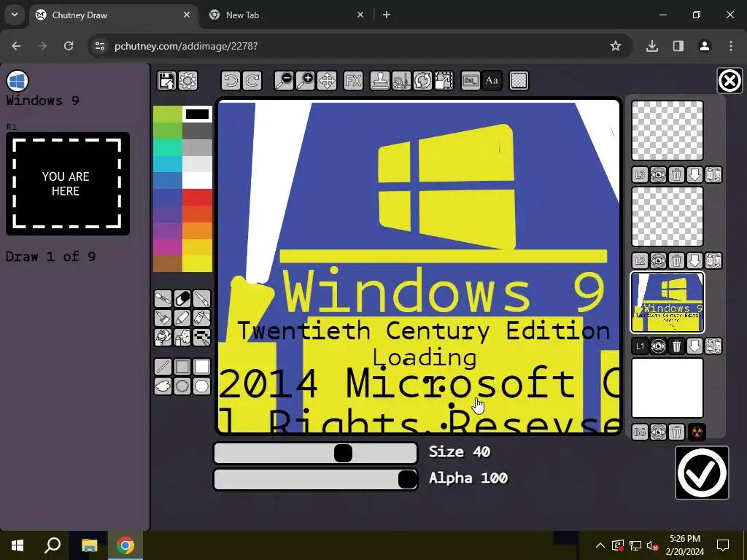Open File Explorer from the taskbar
This screenshot has width=747, height=560.
coord(89,545)
